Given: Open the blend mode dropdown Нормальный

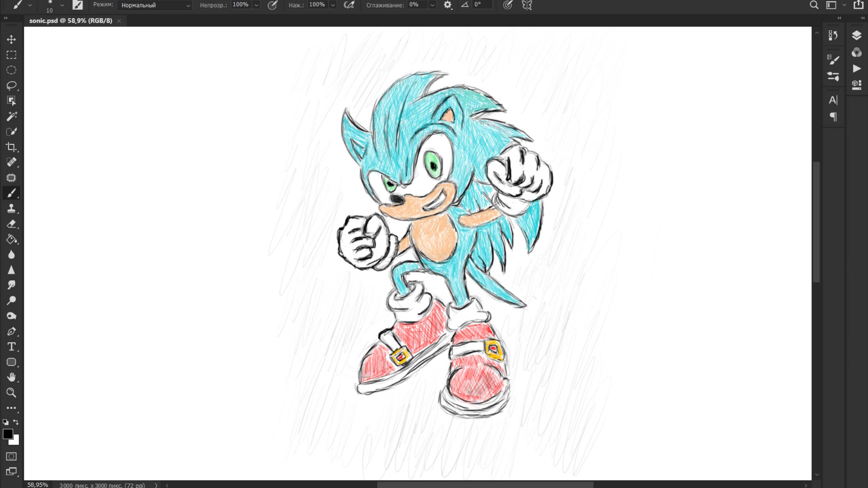Looking at the screenshot, I should (154, 5).
